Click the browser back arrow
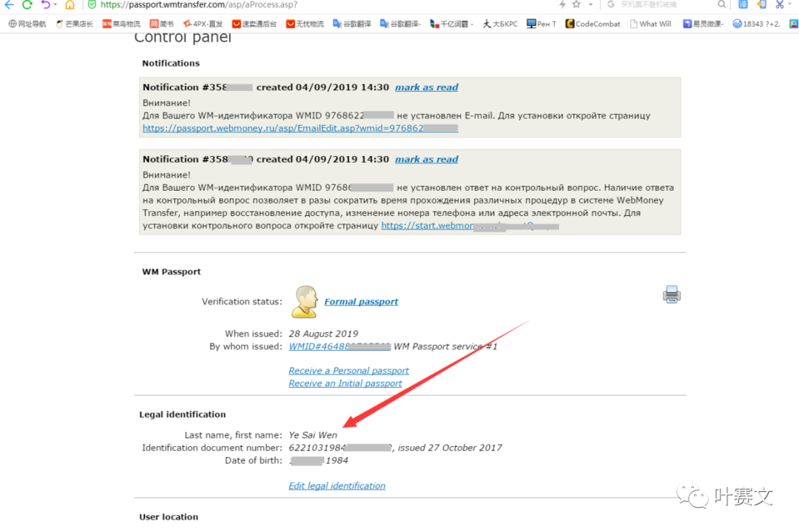799x532 pixels. 10,4
